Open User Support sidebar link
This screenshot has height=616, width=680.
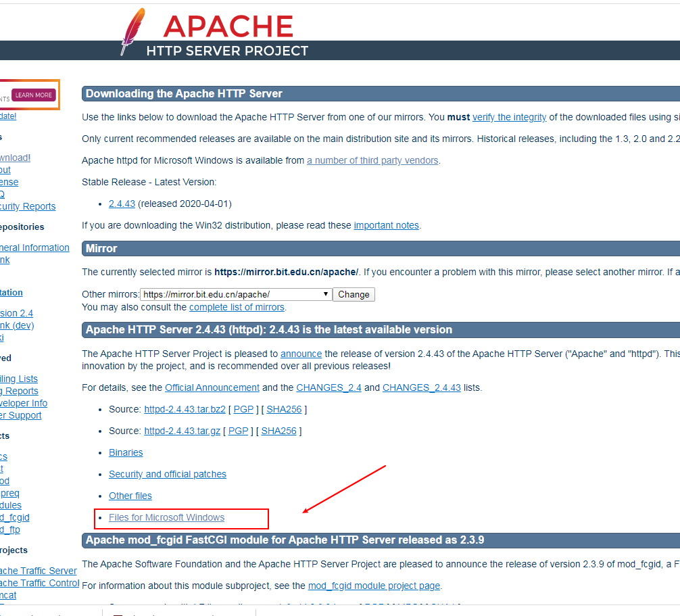[x=21, y=416]
